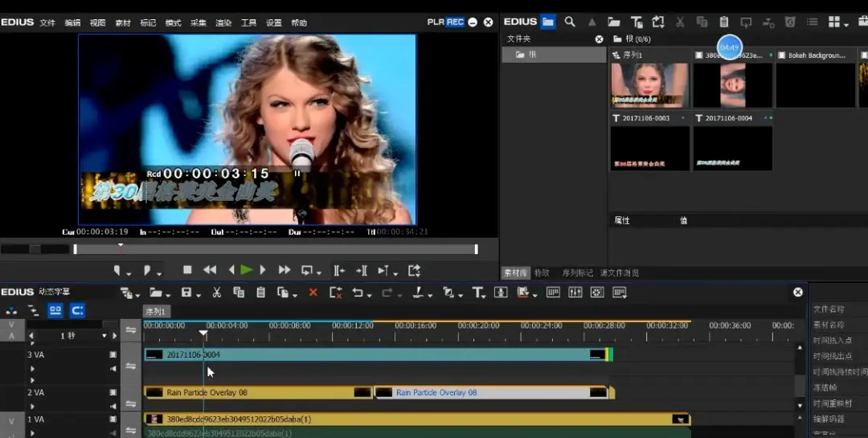Toggle the Bin window display icon

click(553, 292)
